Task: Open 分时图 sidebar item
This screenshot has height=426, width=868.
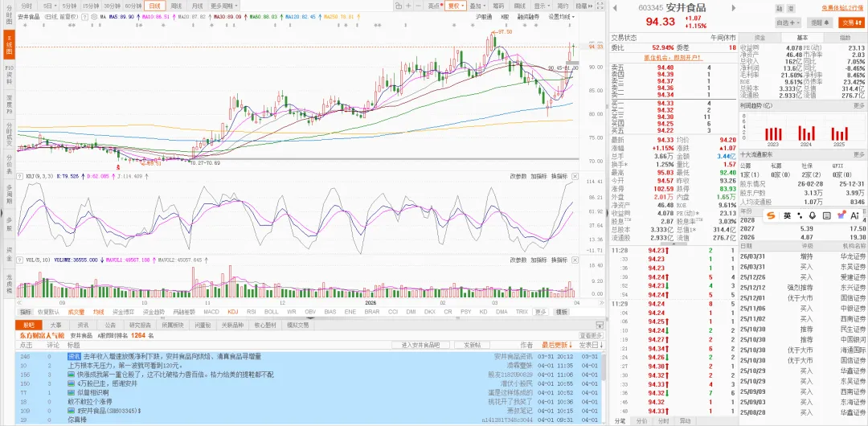Action: [x=9, y=16]
